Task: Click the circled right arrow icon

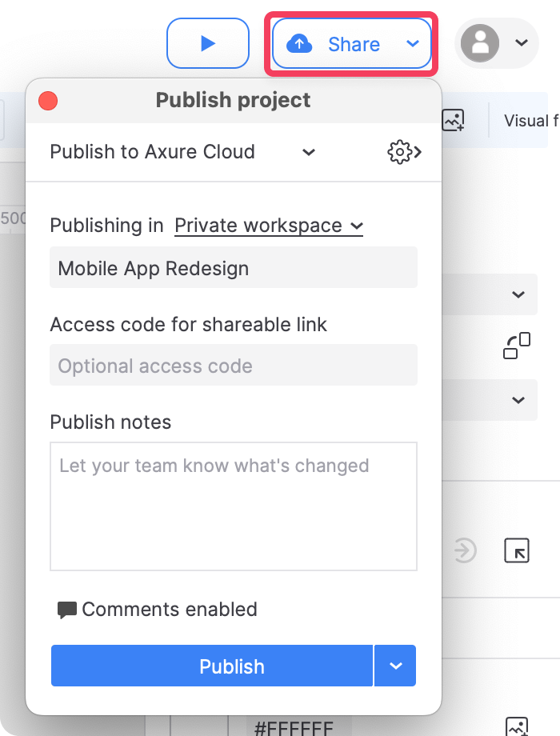Action: point(465,550)
